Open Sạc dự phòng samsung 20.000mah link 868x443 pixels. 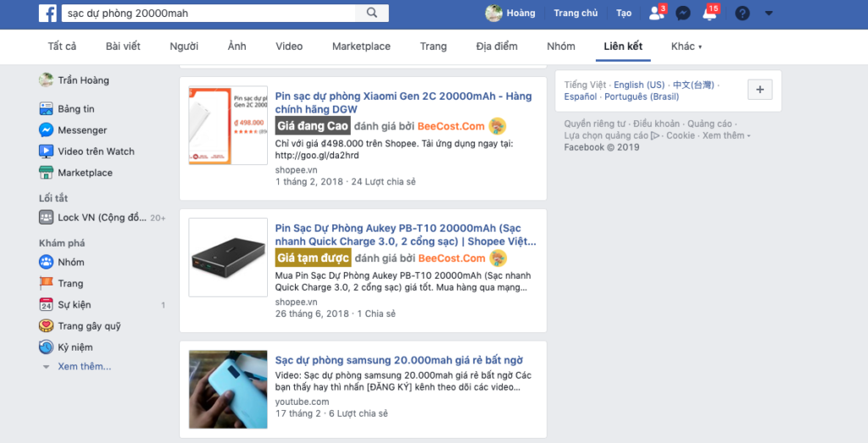point(399,360)
